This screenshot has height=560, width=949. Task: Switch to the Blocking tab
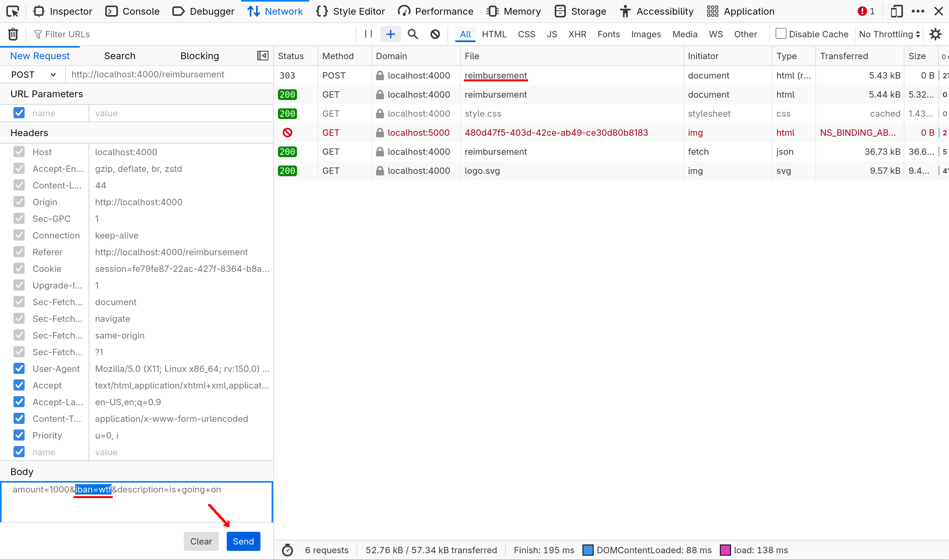pos(200,56)
